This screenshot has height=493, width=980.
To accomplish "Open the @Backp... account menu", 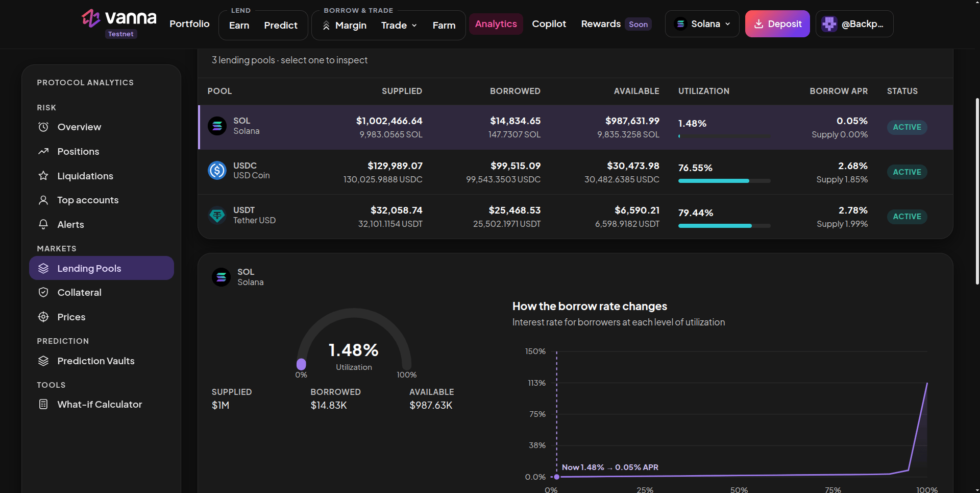I will pos(854,24).
